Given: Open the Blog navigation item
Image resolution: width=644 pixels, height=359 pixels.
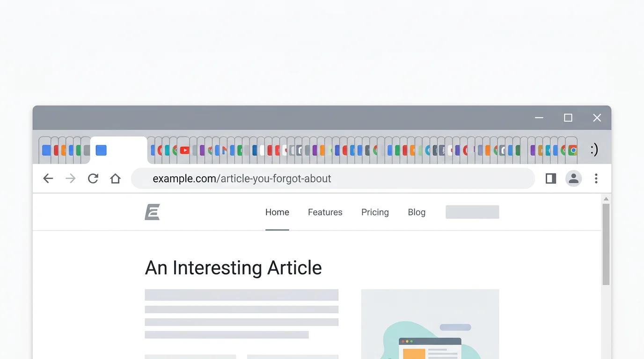Looking at the screenshot, I should (x=416, y=212).
